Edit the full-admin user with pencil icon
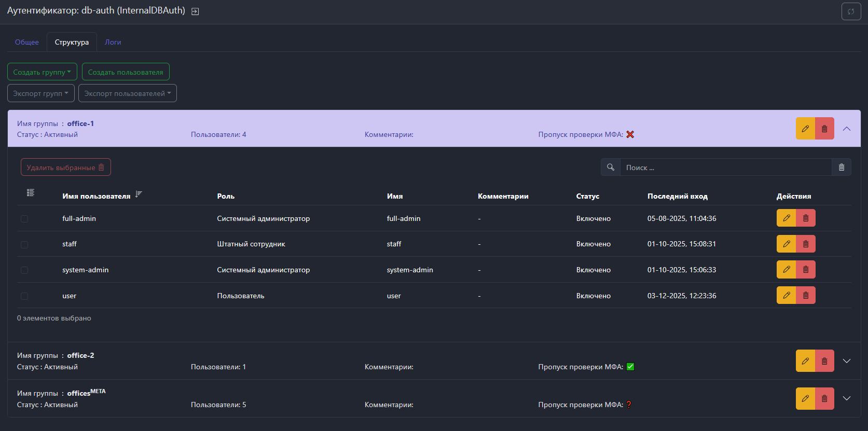The width and height of the screenshot is (868, 431). 787,218
